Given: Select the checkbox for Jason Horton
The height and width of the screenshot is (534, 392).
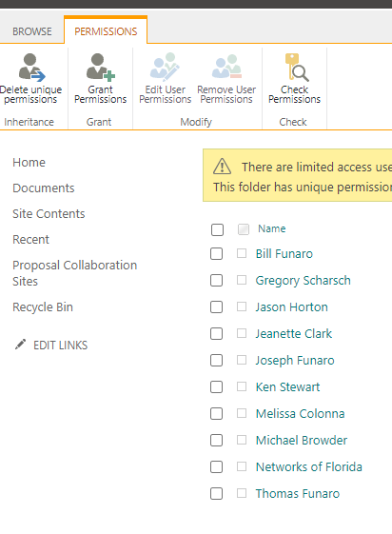Looking at the screenshot, I should pyautogui.click(x=216, y=307).
